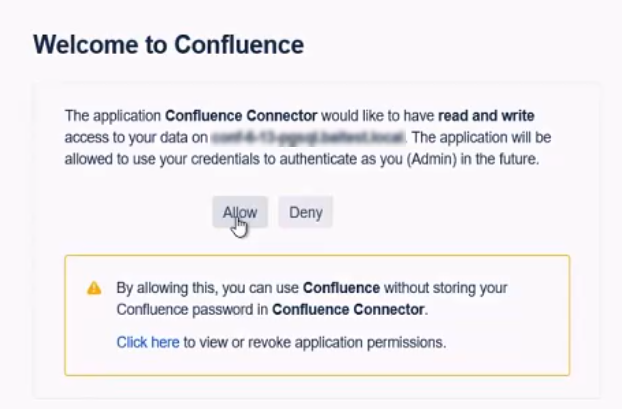This screenshot has height=409, width=622.
Task: Click bold 'Confluence Connector' in the first paragraph
Action: [229, 115]
